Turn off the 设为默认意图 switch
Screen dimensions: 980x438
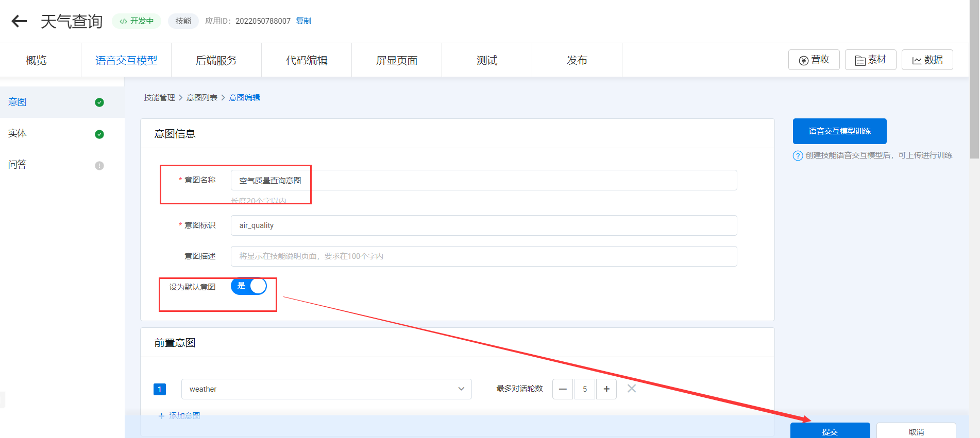pos(249,286)
